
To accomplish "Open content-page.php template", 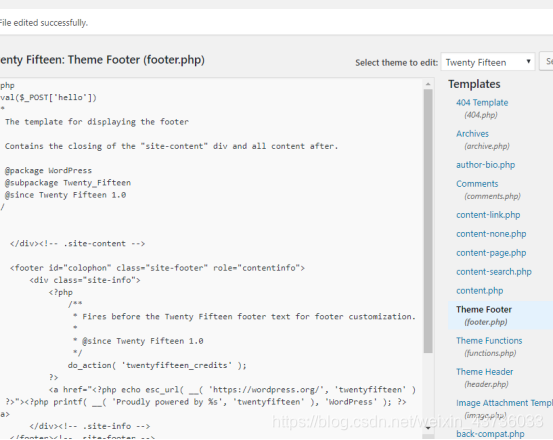I will click(x=491, y=253).
